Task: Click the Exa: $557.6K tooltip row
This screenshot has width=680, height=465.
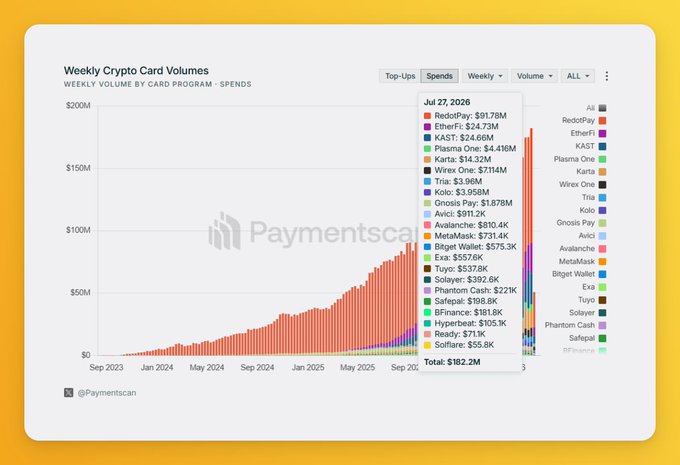Action: pyautogui.click(x=454, y=258)
